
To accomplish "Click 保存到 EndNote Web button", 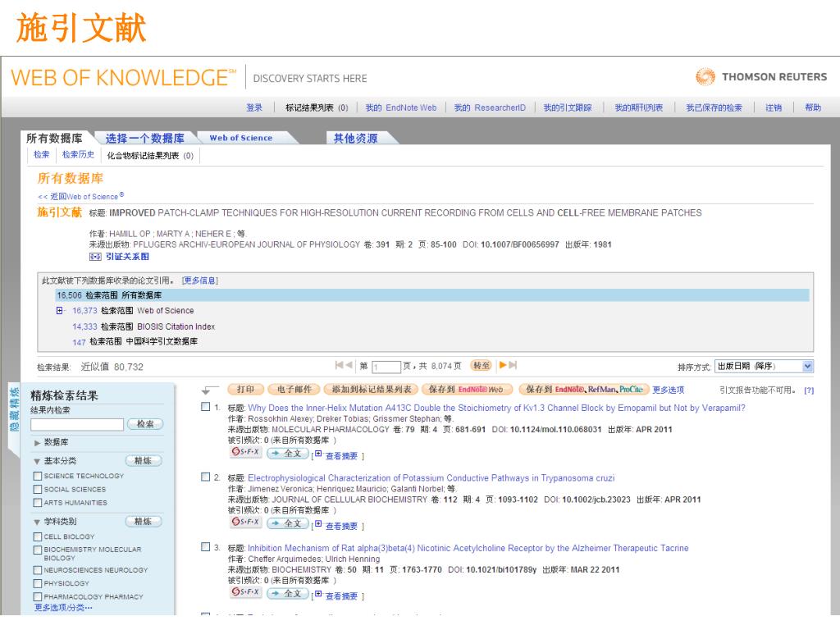I will 467,390.
